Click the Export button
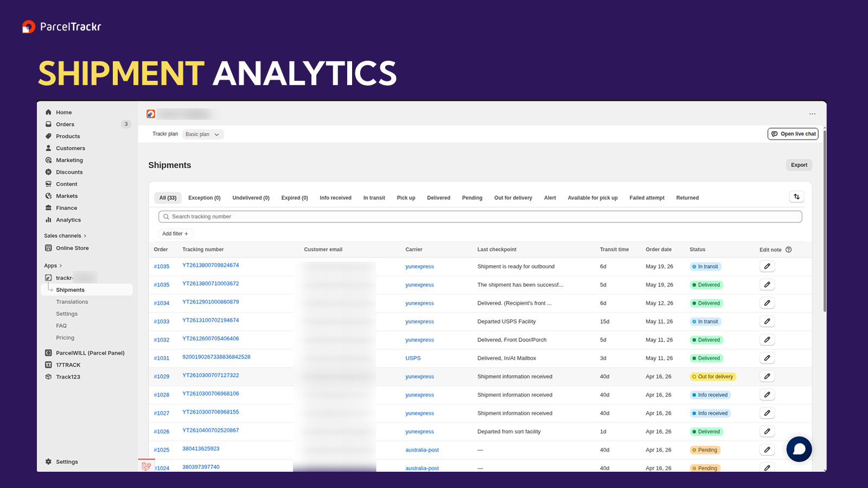Viewport: 868px width, 488px height. click(x=799, y=165)
